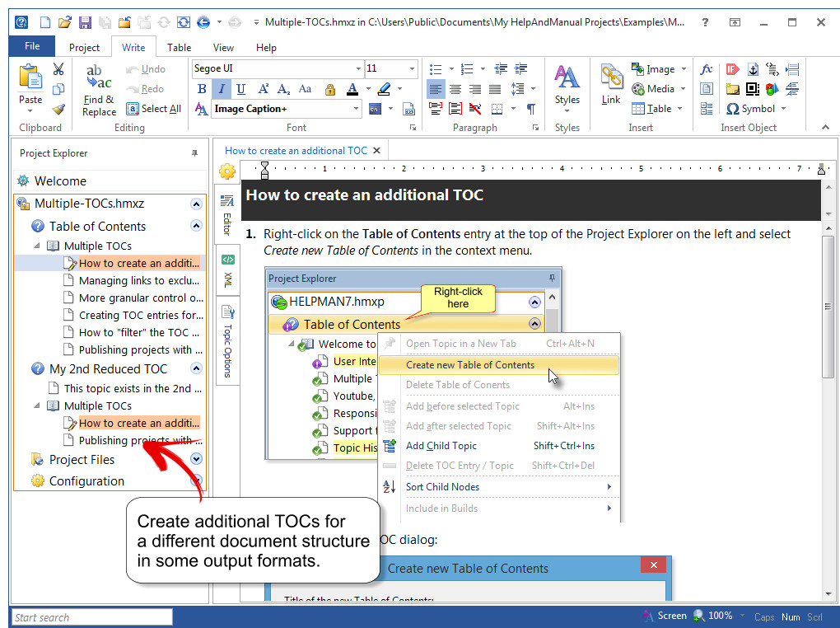Click the decrease indent icon
Screen dimensions: 840x628
[x=501, y=69]
